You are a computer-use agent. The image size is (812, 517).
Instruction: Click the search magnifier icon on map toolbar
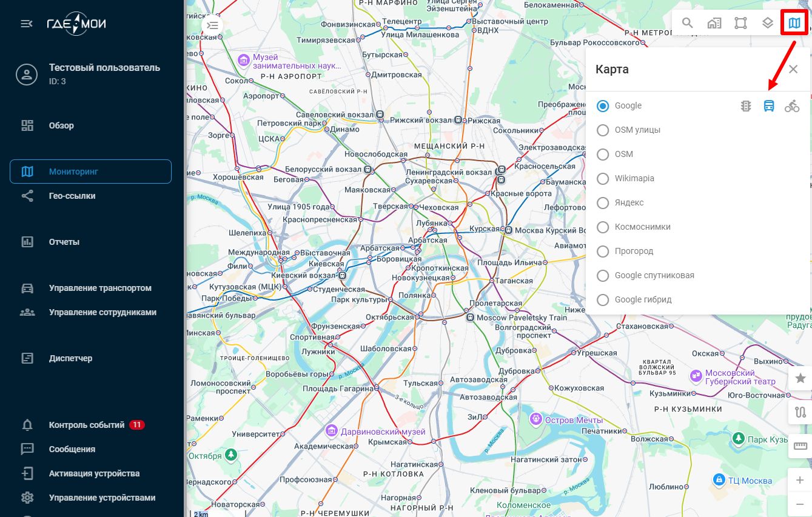[687, 24]
